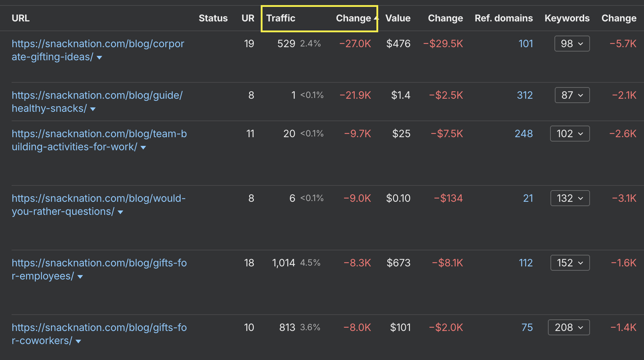
Task: Sort by Value Change column header
Action: [445, 18]
